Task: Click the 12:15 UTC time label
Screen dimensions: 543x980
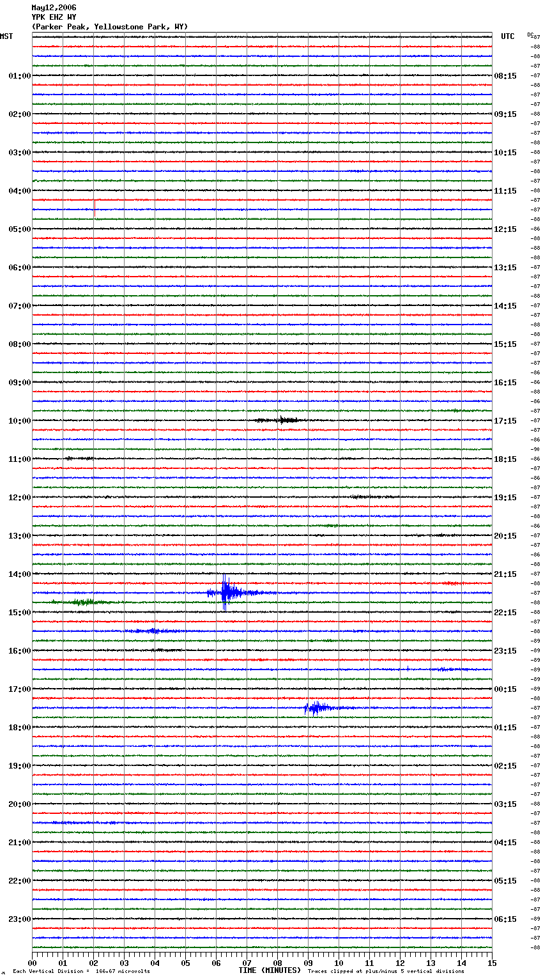Action: 505,229
